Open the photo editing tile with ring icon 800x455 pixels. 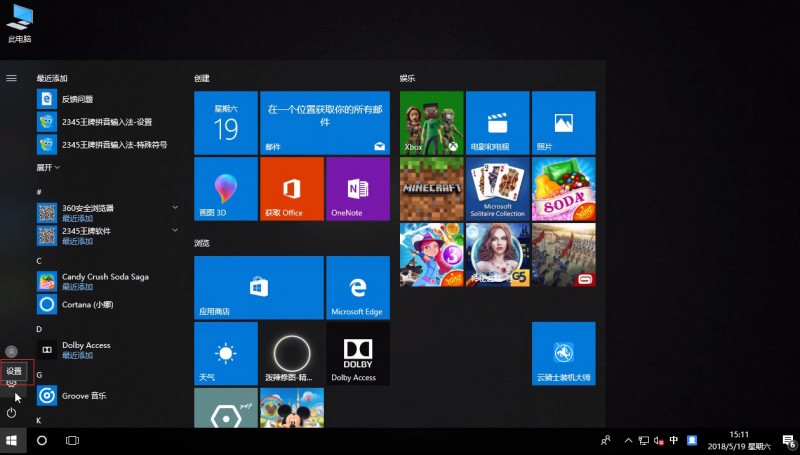[292, 353]
